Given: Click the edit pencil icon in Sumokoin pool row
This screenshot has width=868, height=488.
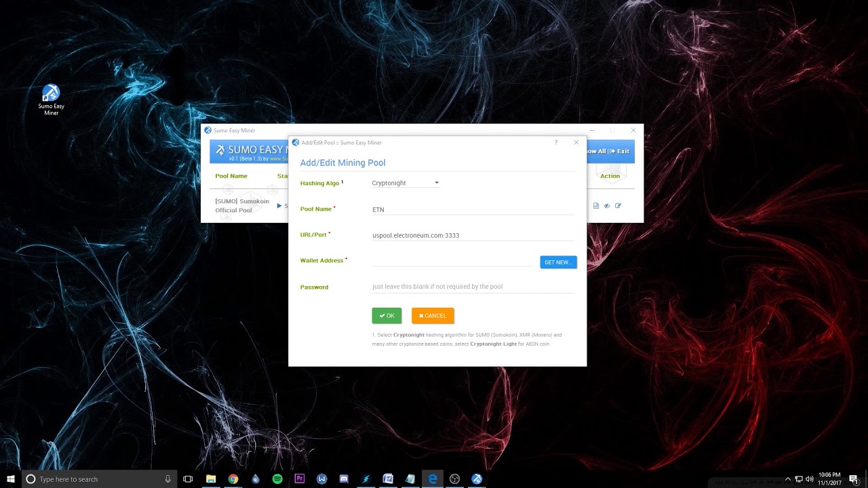Looking at the screenshot, I should (x=618, y=205).
